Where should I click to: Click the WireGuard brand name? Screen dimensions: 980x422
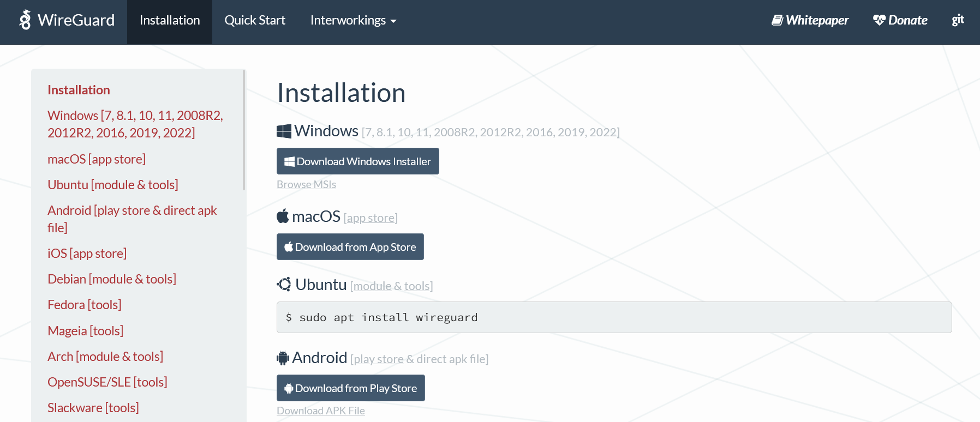(x=76, y=20)
